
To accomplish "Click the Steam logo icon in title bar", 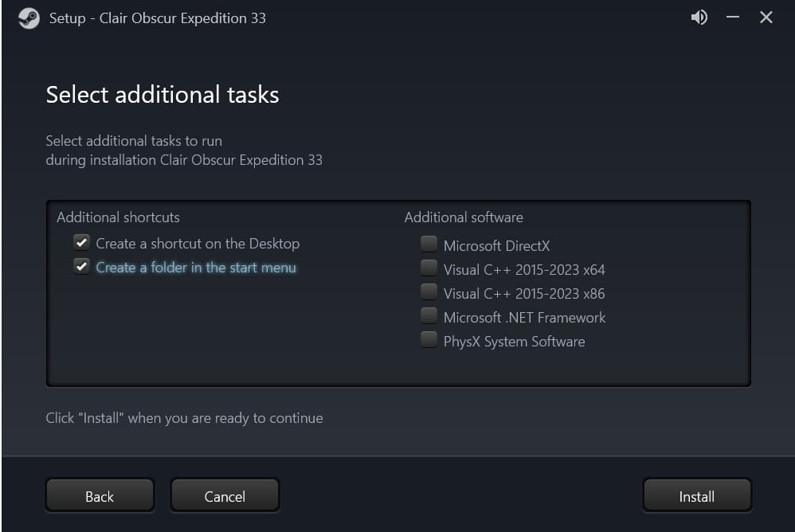I will (29, 18).
